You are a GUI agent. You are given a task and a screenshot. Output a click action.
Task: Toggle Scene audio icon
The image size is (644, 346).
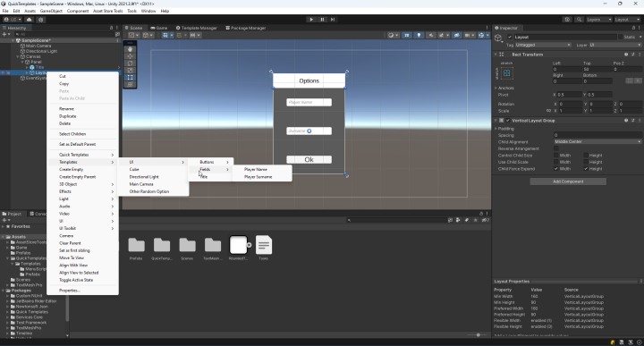coord(431,35)
